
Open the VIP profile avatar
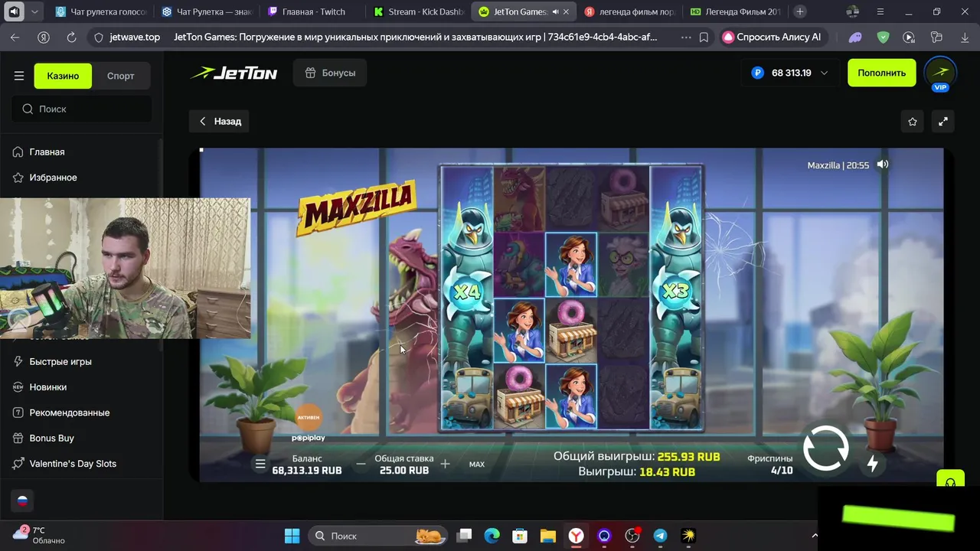pyautogui.click(x=940, y=73)
